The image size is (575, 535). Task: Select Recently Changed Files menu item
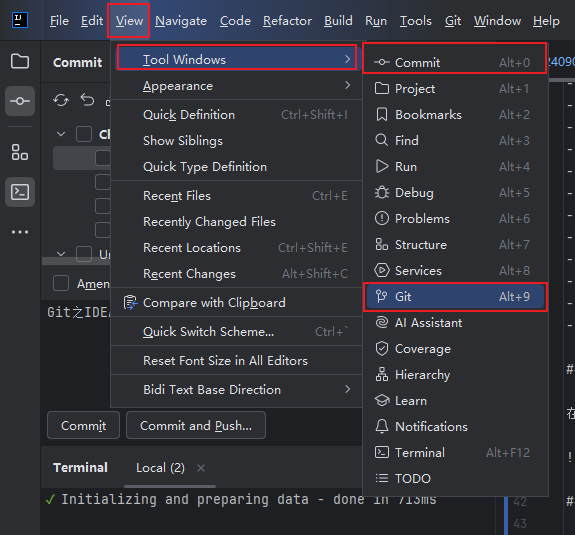click(237, 222)
